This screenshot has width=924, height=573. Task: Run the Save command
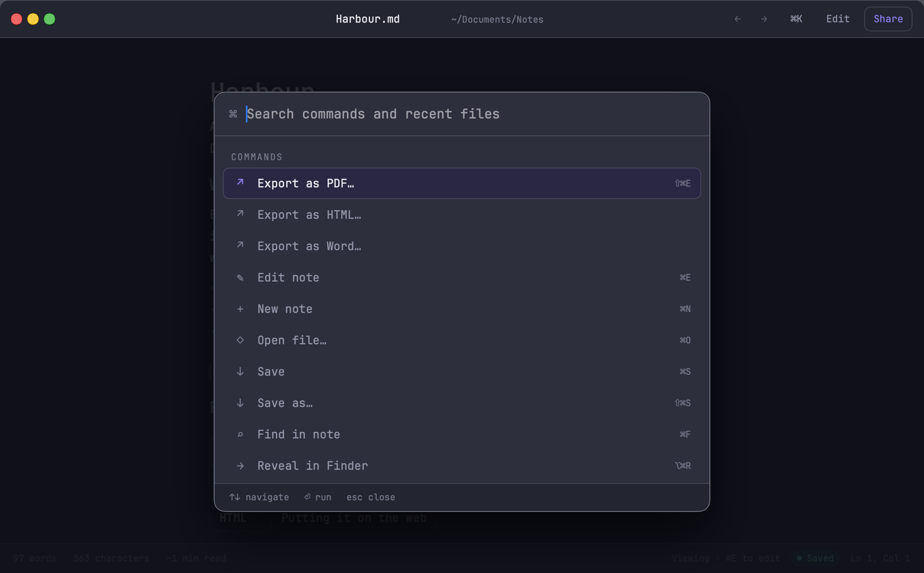462,372
